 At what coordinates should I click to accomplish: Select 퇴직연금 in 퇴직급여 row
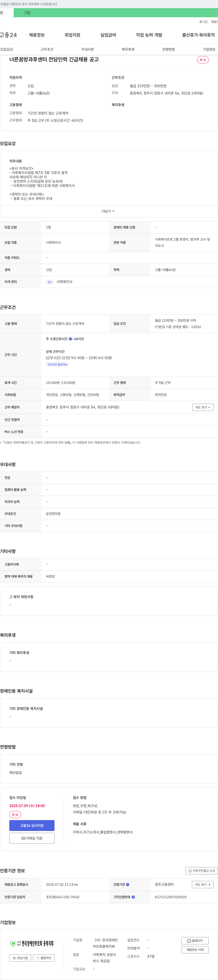pos(161,395)
